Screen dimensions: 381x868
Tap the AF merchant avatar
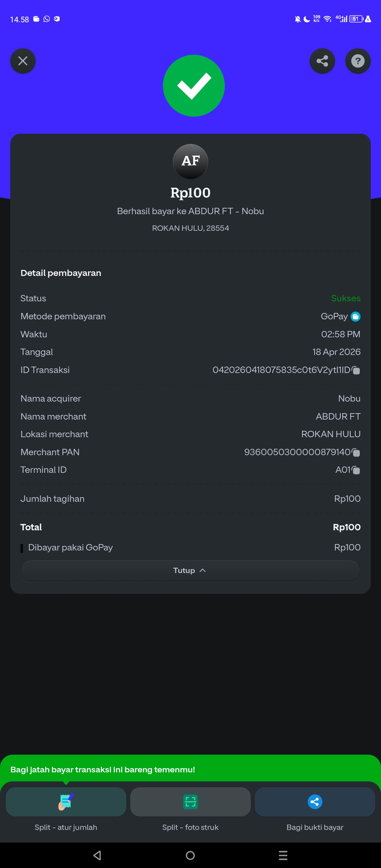click(190, 161)
